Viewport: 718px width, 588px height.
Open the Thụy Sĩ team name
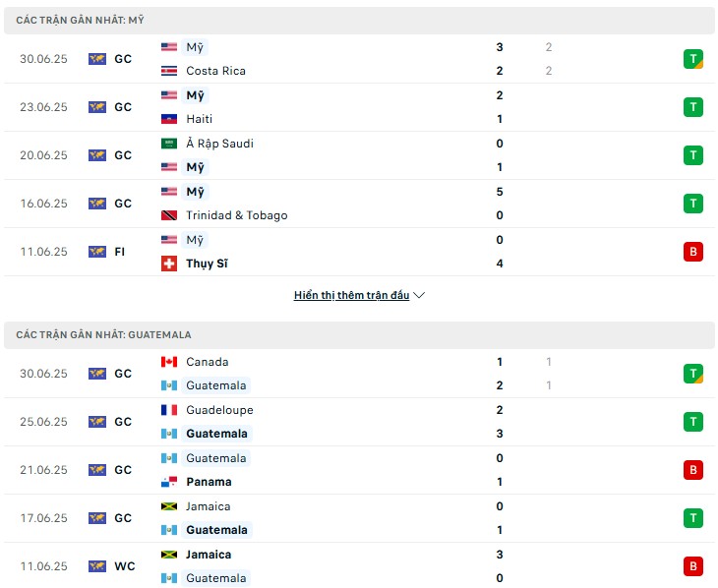(207, 264)
